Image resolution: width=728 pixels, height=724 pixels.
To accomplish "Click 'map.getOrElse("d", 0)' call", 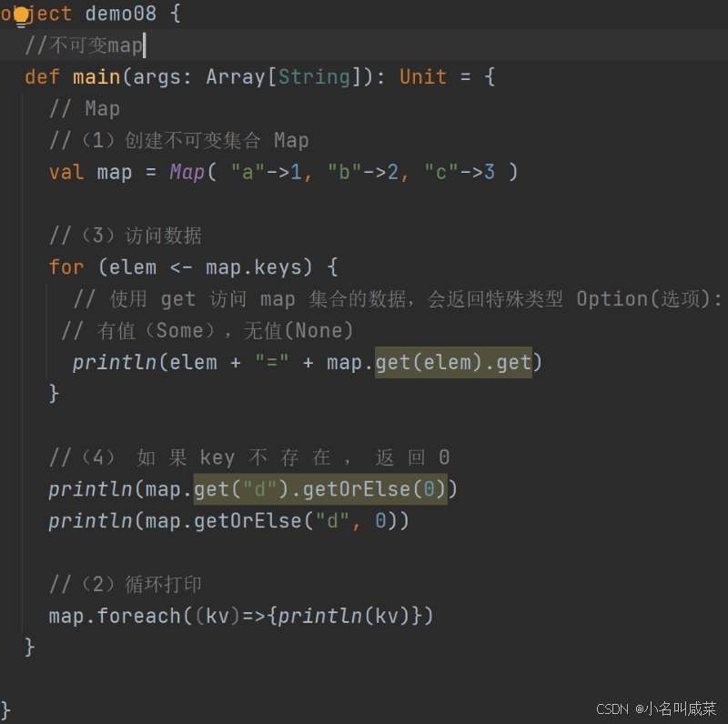I will 271,521.
